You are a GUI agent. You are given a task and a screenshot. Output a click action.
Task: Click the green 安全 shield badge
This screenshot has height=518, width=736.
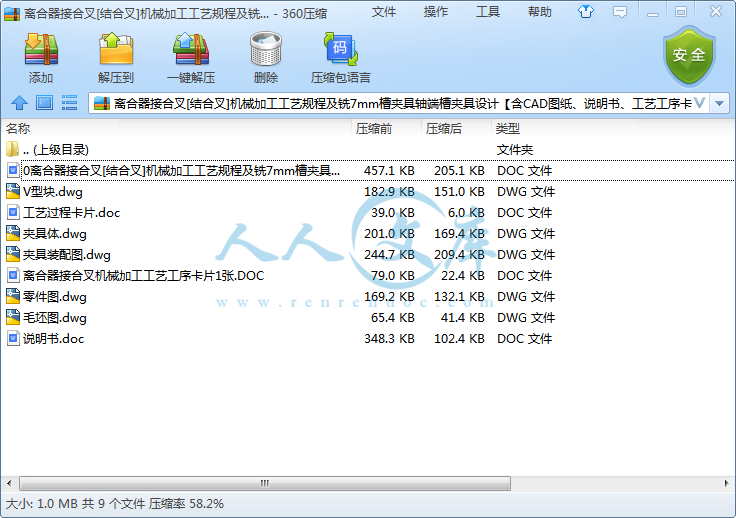(x=689, y=55)
